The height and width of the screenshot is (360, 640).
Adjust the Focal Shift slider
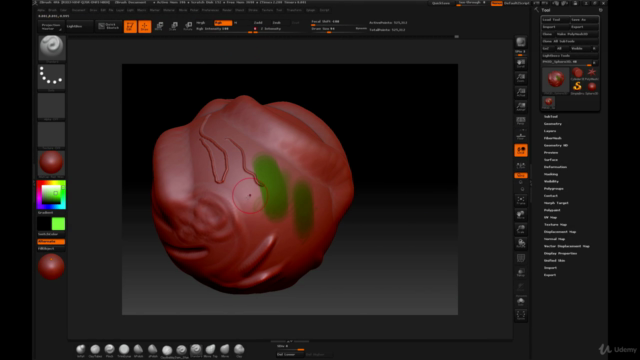pos(338,22)
